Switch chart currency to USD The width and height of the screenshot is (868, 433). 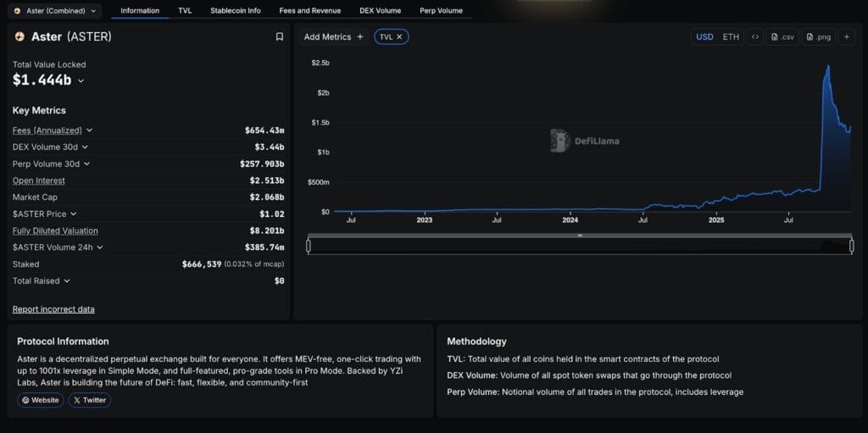(x=704, y=37)
